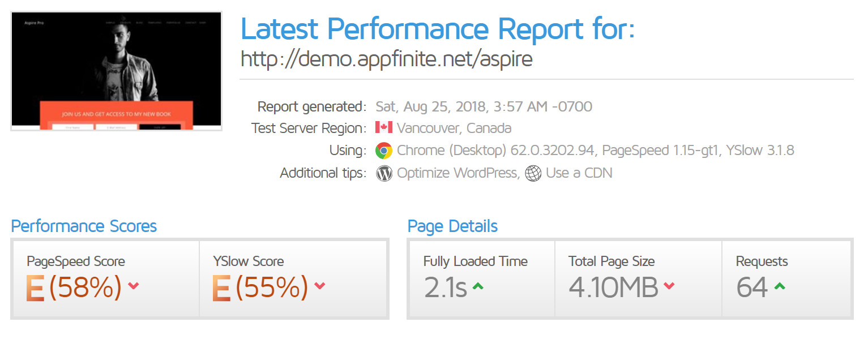This screenshot has height=339, width=868.
Task: Click the Requests 64 value
Action: (752, 287)
